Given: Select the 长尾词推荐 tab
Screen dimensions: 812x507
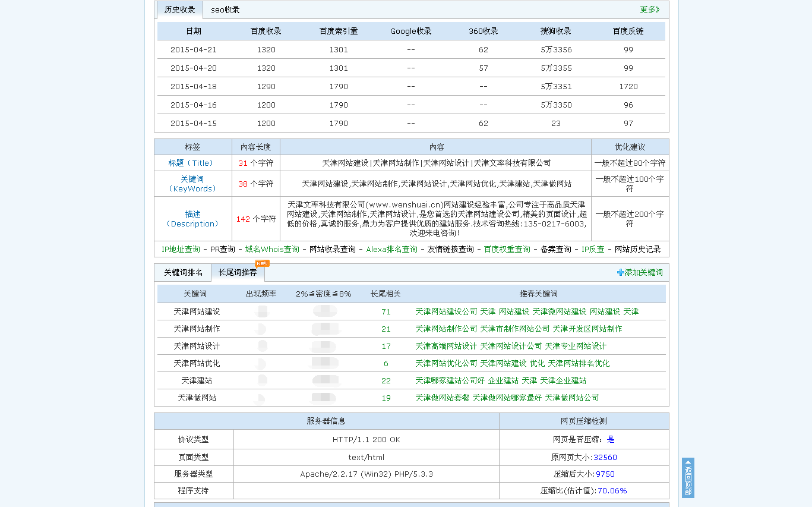Looking at the screenshot, I should click(238, 272).
